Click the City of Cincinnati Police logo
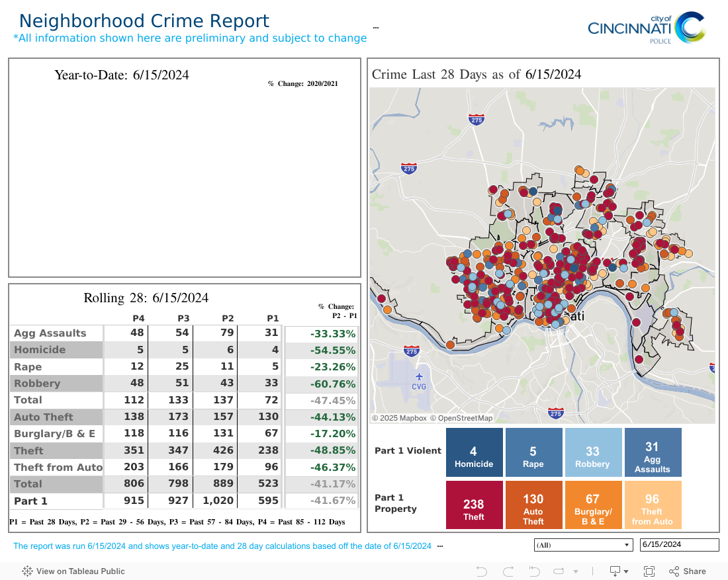 (x=646, y=28)
